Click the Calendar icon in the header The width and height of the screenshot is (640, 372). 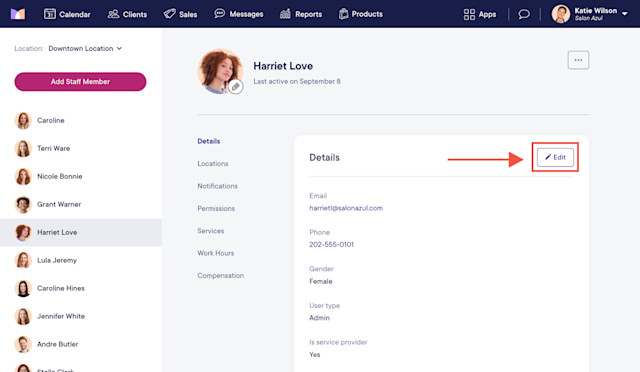tap(50, 14)
